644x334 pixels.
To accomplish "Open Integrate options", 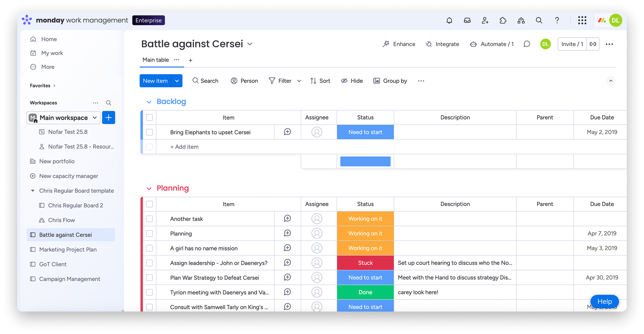I will point(442,44).
